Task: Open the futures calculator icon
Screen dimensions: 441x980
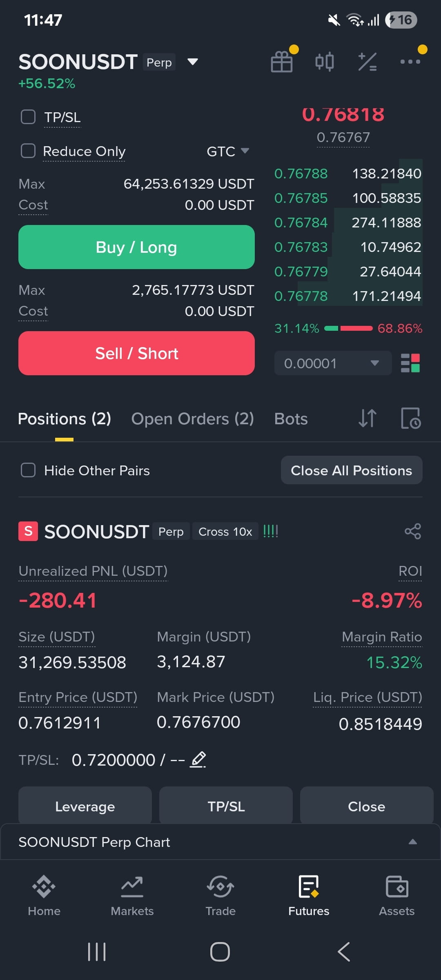Action: pyautogui.click(x=367, y=62)
